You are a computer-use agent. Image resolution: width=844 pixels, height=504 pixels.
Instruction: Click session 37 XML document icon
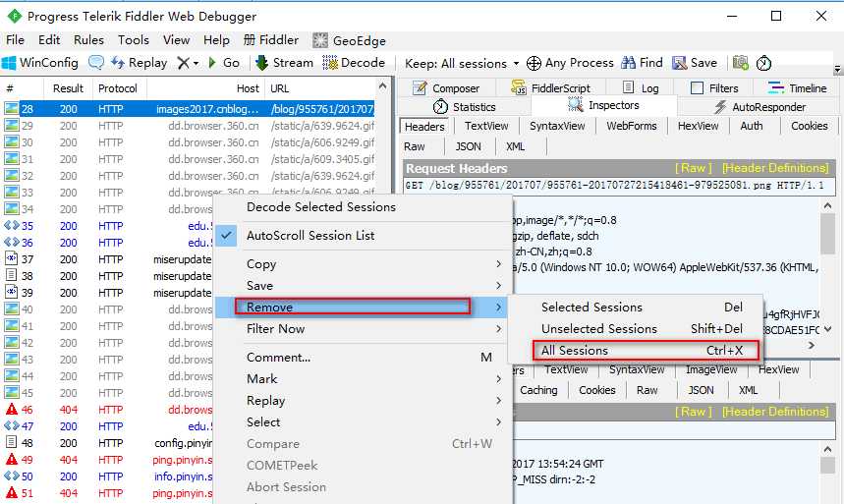point(12,259)
